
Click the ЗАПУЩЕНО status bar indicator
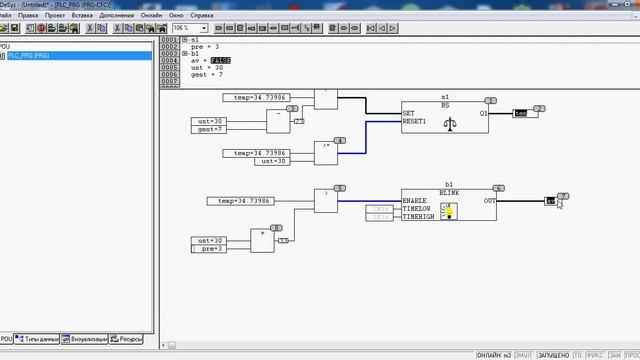point(553,356)
